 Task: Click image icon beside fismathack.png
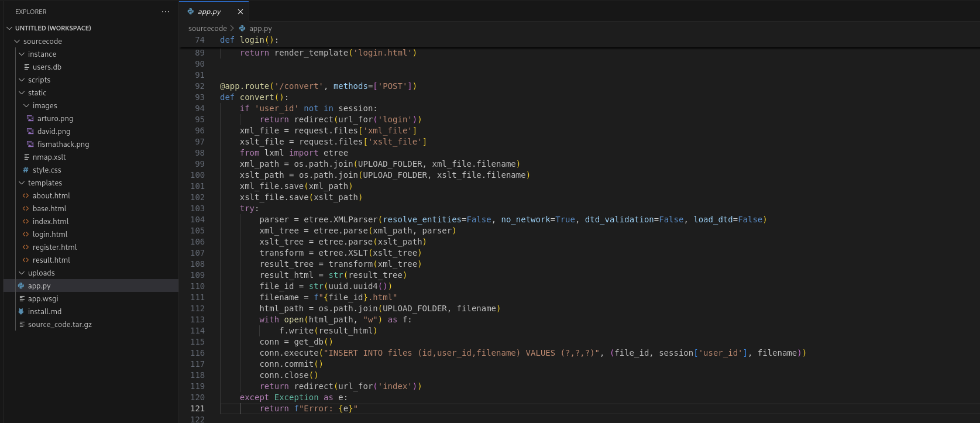pos(30,145)
